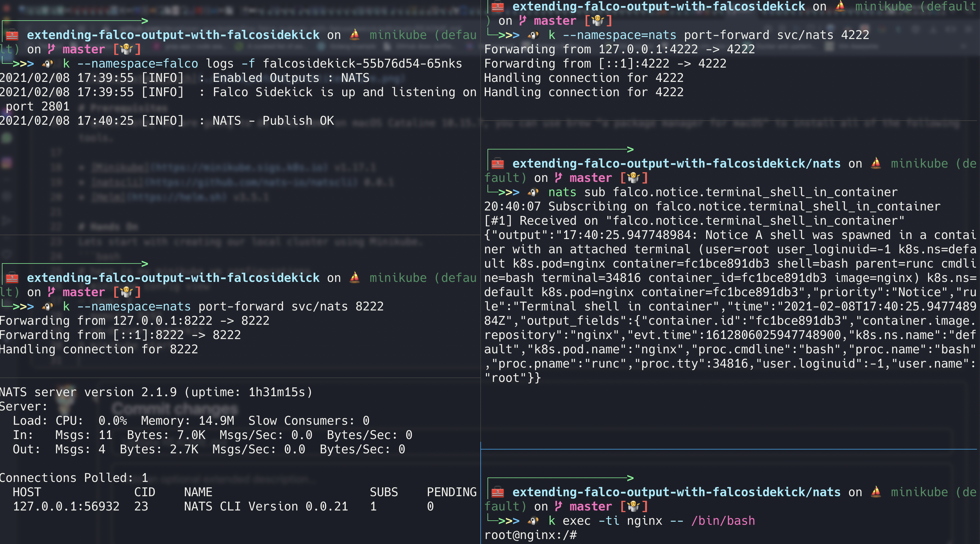Click the sailboat icon in the exec nginx pane

coord(876,492)
